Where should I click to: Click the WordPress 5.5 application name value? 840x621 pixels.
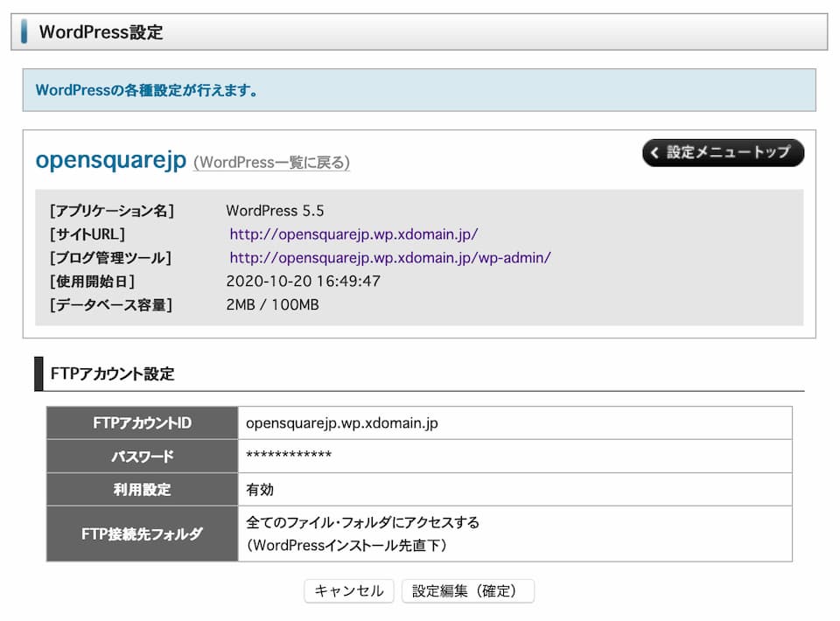pos(275,211)
